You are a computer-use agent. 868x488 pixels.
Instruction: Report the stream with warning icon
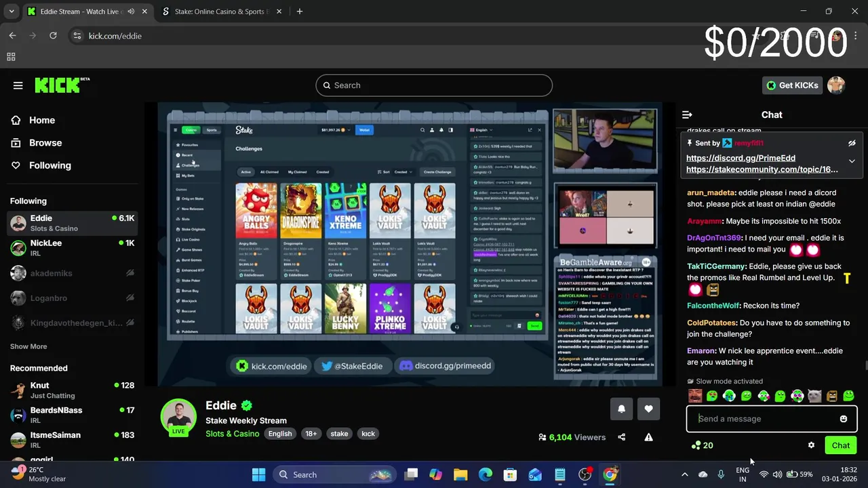(x=649, y=437)
